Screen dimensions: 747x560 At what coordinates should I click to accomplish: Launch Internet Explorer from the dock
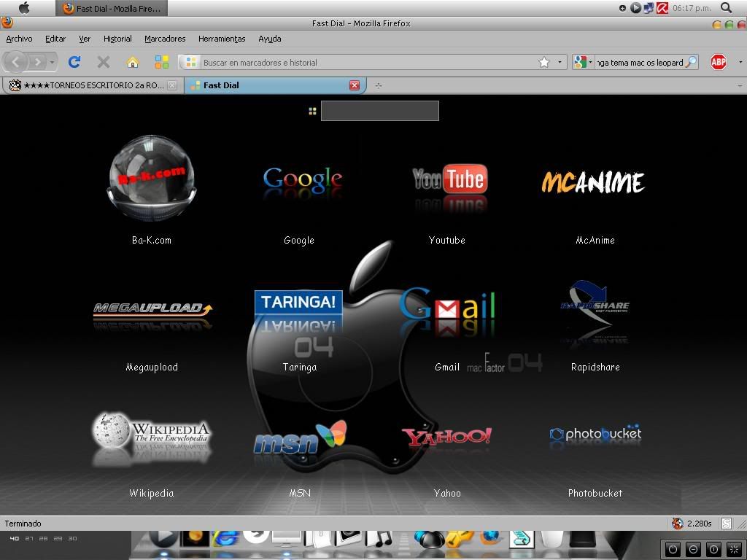click(225, 539)
